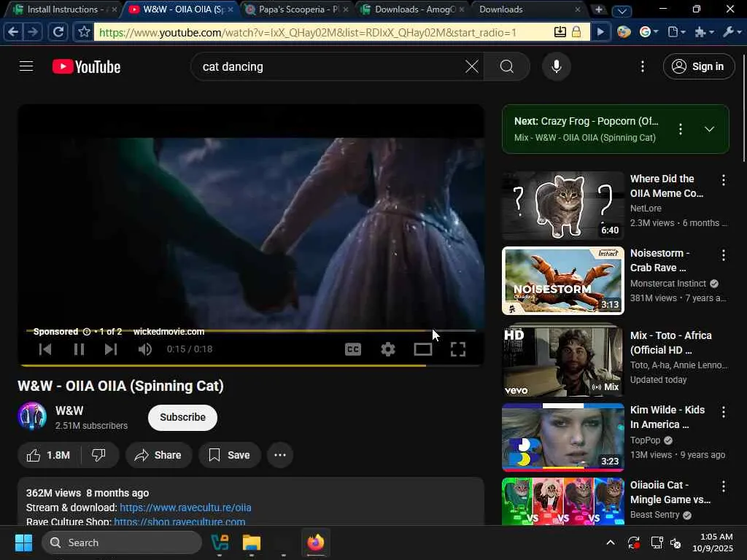
Task: Click the address bar lock icon
Action: pyautogui.click(x=576, y=32)
